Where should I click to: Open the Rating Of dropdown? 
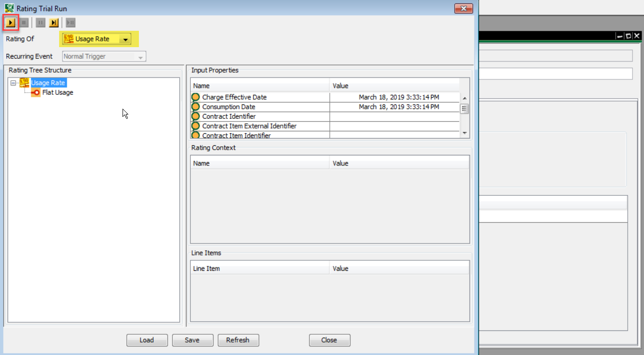126,38
